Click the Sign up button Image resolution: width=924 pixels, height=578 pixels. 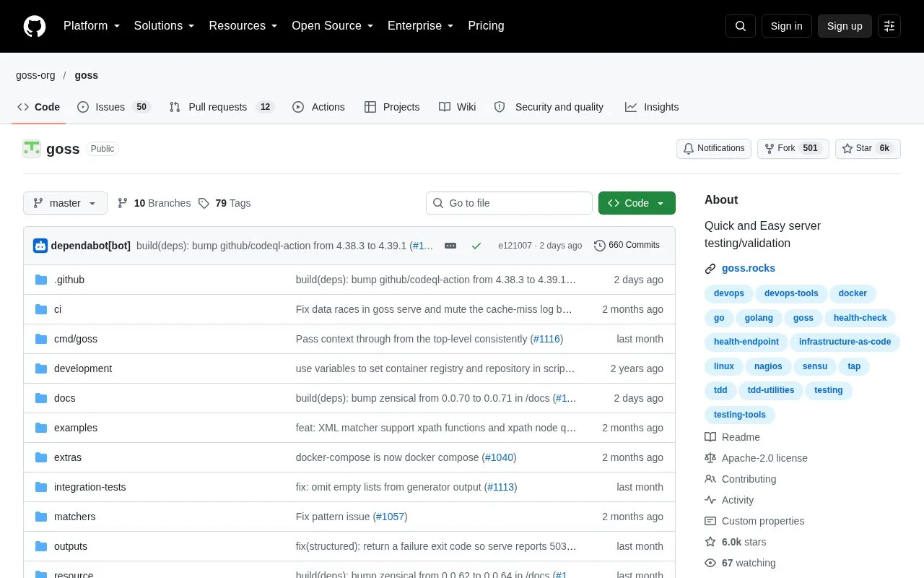click(x=845, y=26)
